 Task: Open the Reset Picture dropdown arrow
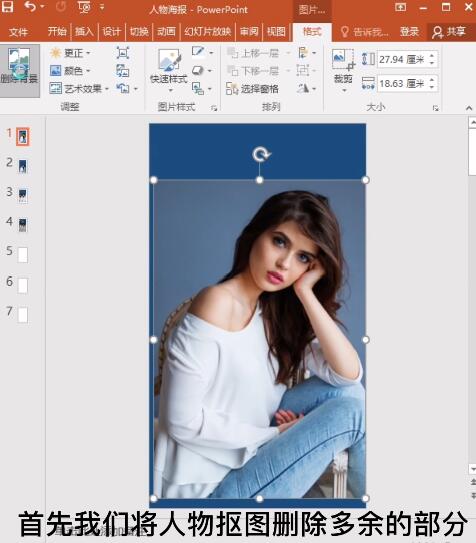pos(136,89)
